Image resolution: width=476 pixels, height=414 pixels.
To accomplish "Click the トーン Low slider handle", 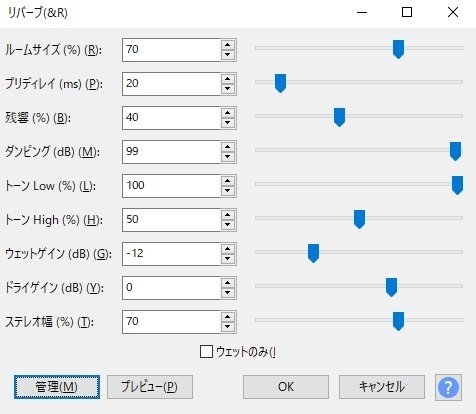I will pyautogui.click(x=457, y=185).
